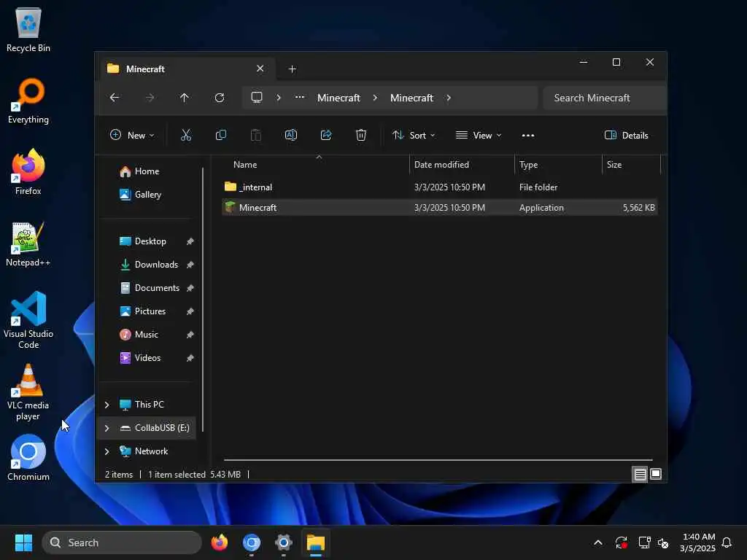The width and height of the screenshot is (747, 560).
Task: Select the _internal folder row
Action: click(x=440, y=187)
